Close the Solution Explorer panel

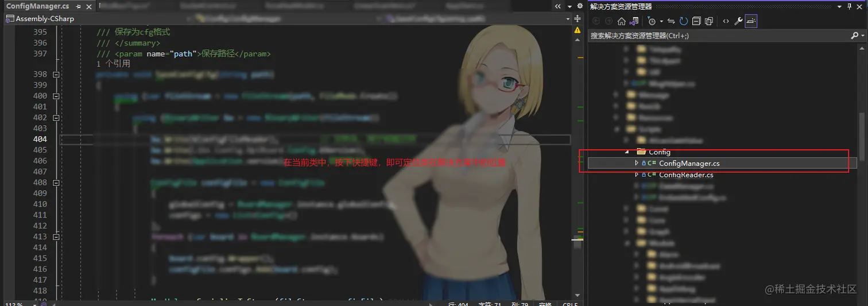click(861, 6)
